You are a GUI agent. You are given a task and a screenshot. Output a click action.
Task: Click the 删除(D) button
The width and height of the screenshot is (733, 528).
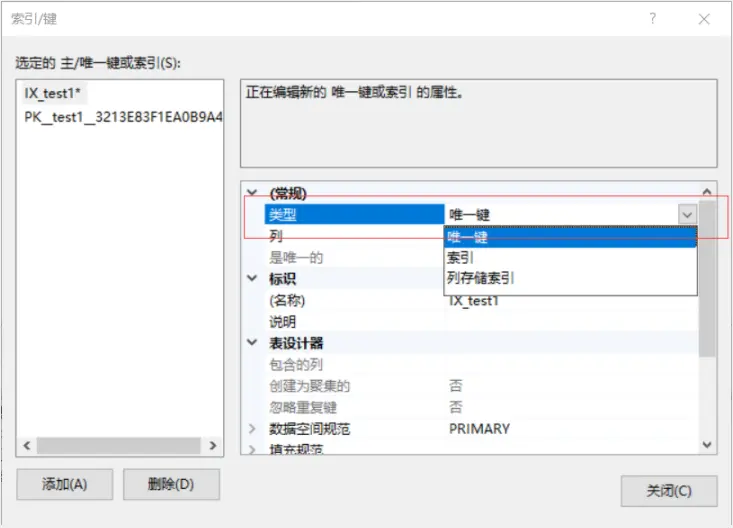point(171,485)
